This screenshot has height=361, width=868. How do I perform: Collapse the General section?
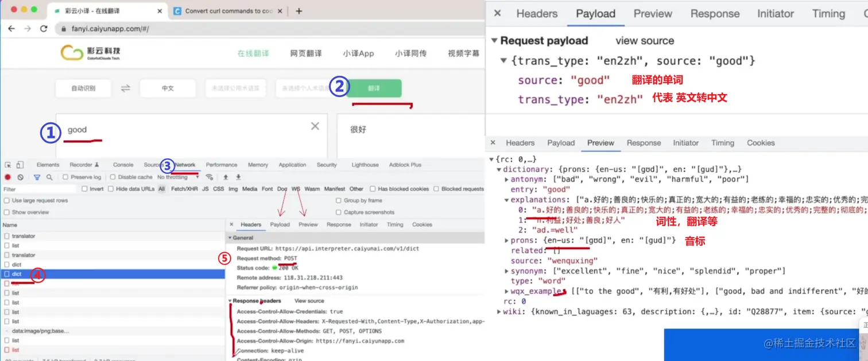pyautogui.click(x=230, y=238)
